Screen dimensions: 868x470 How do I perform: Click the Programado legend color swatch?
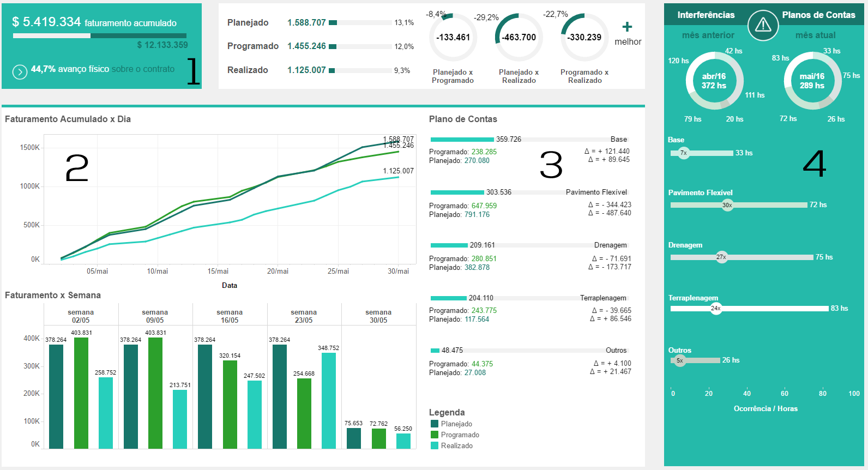point(435,435)
